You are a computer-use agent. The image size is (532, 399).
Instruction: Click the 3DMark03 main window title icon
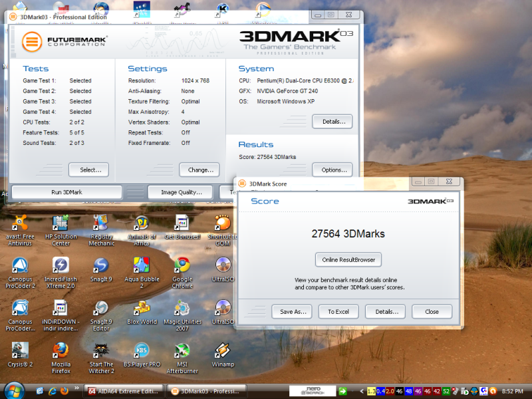coord(13,17)
